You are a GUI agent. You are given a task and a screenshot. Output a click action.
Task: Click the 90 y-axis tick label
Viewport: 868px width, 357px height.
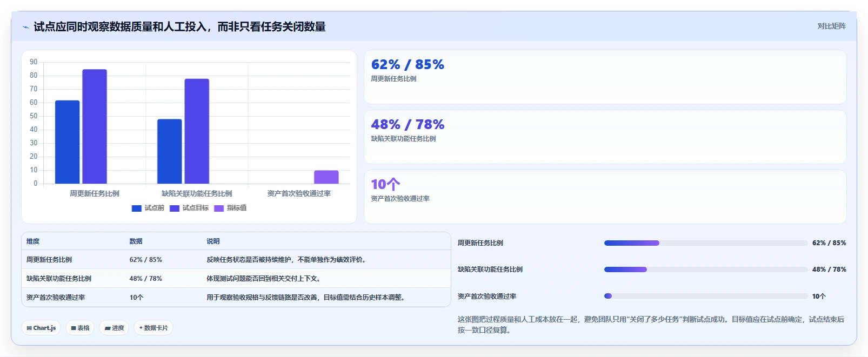pos(34,62)
